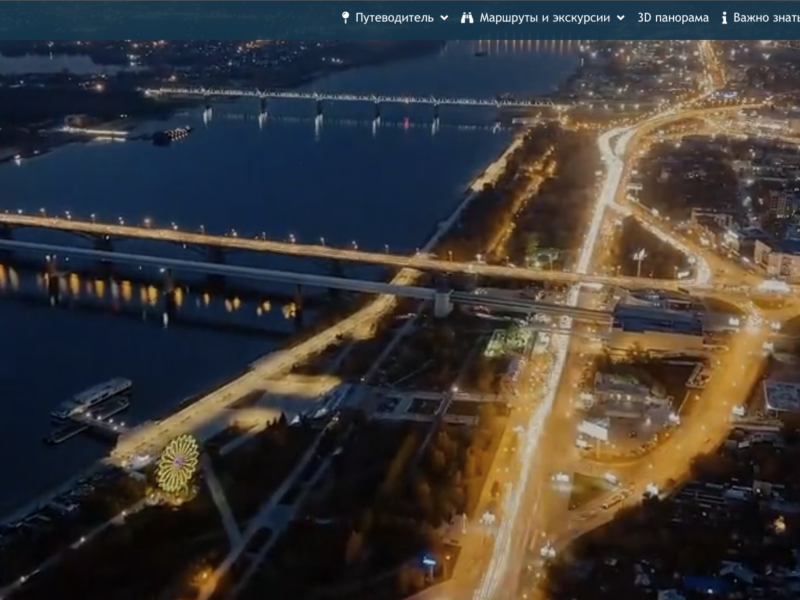Screen dimensions: 800x600
Task: Open the Маршруты и экскурсии menu
Action: pos(544,18)
